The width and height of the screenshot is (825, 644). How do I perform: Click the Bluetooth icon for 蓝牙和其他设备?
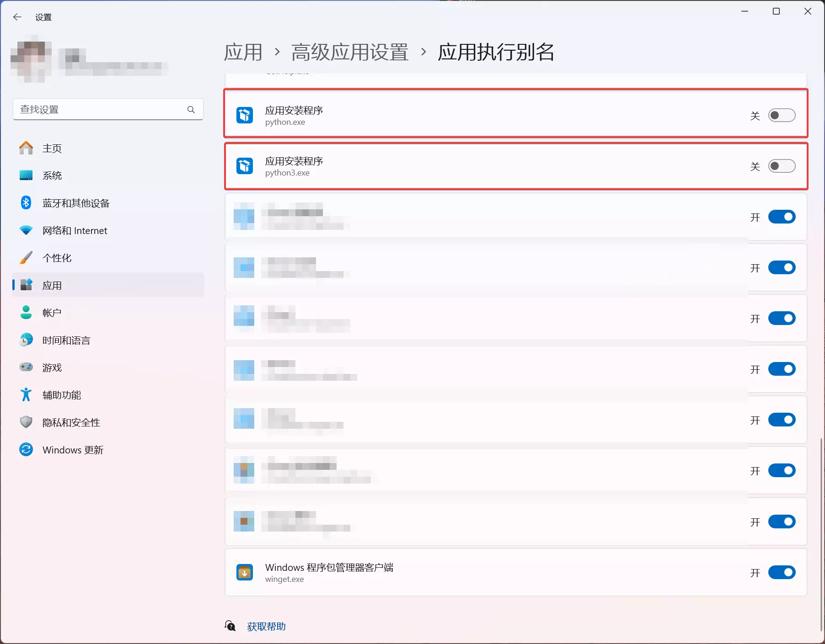pos(26,203)
